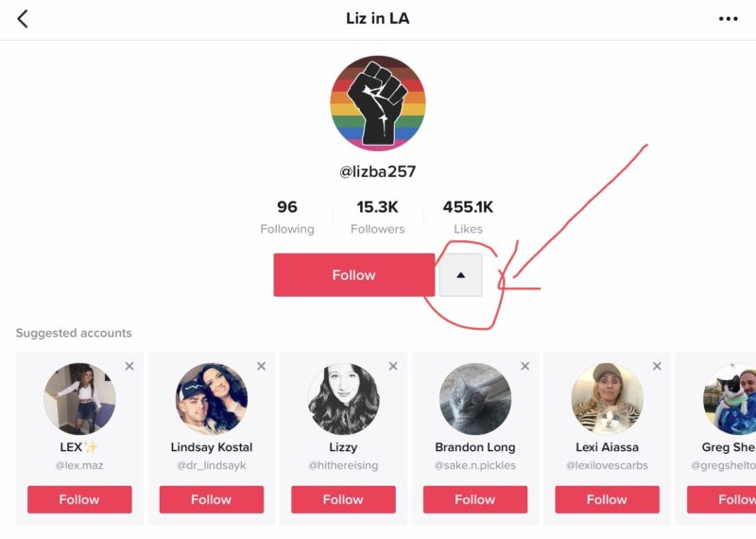This screenshot has height=539, width=756.
Task: Open Greg's partially visible profile picture
Action: 731,399
